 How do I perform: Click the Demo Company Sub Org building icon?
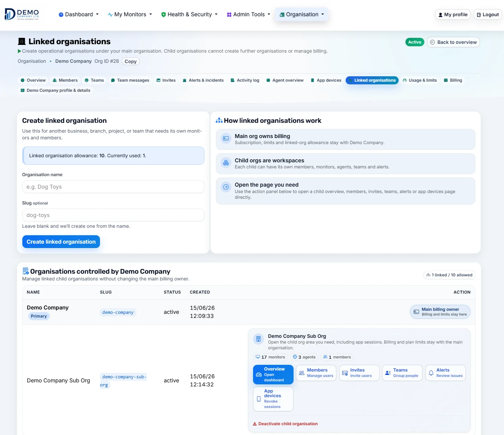tap(258, 339)
